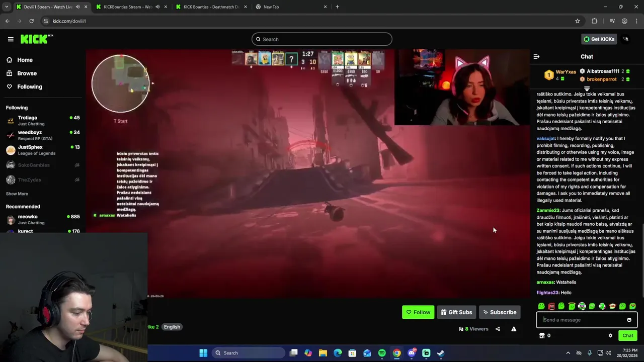Open offline TheZydas channel
Viewport: 644px width, 362px height.
click(42, 179)
